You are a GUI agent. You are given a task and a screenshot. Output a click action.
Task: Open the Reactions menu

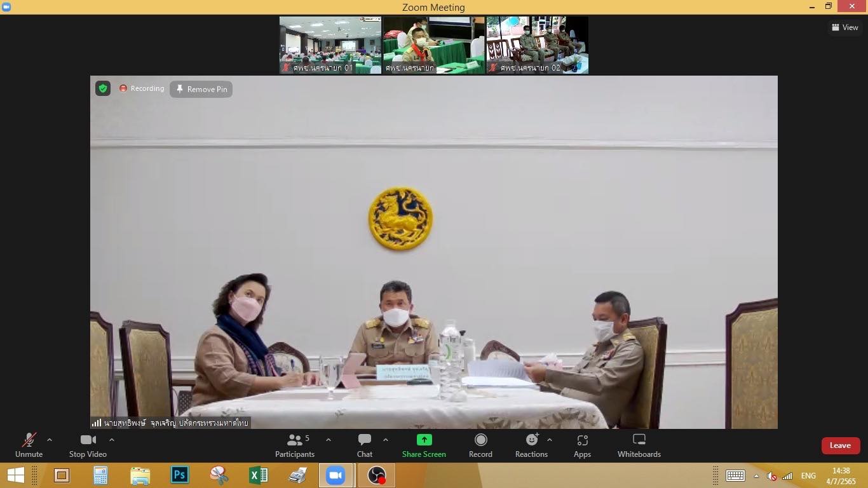(531, 445)
